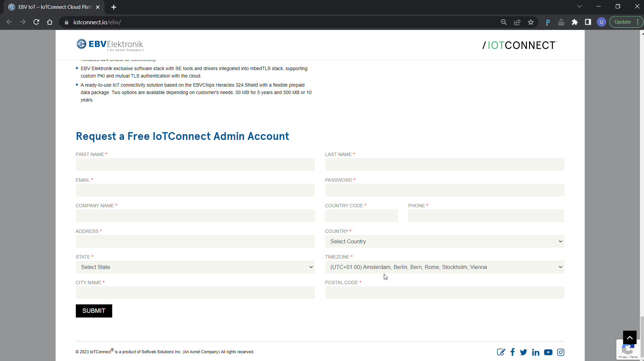Click the Update button in Chrome
This screenshot has width=644, height=361.
pos(622,22)
